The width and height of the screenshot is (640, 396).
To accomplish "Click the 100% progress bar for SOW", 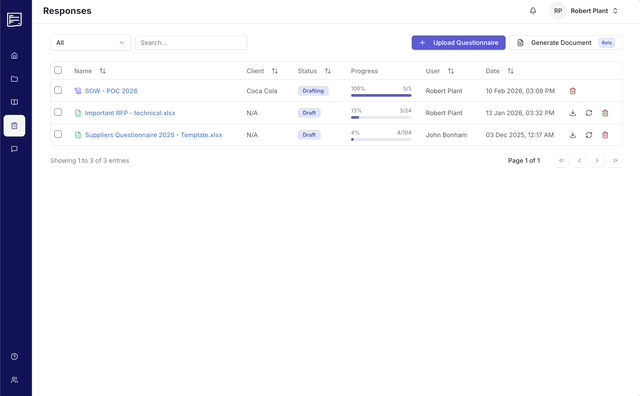I will pos(381,96).
